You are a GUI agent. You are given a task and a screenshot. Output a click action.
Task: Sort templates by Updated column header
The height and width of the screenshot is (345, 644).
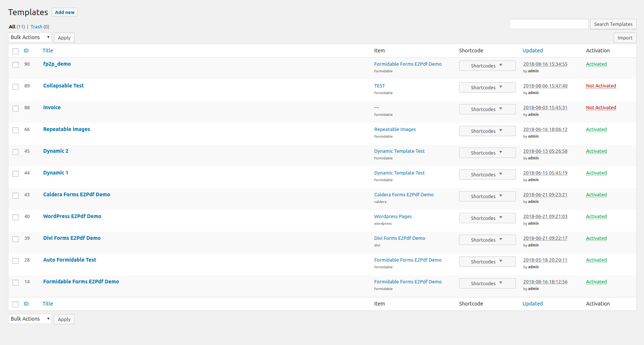pos(533,51)
